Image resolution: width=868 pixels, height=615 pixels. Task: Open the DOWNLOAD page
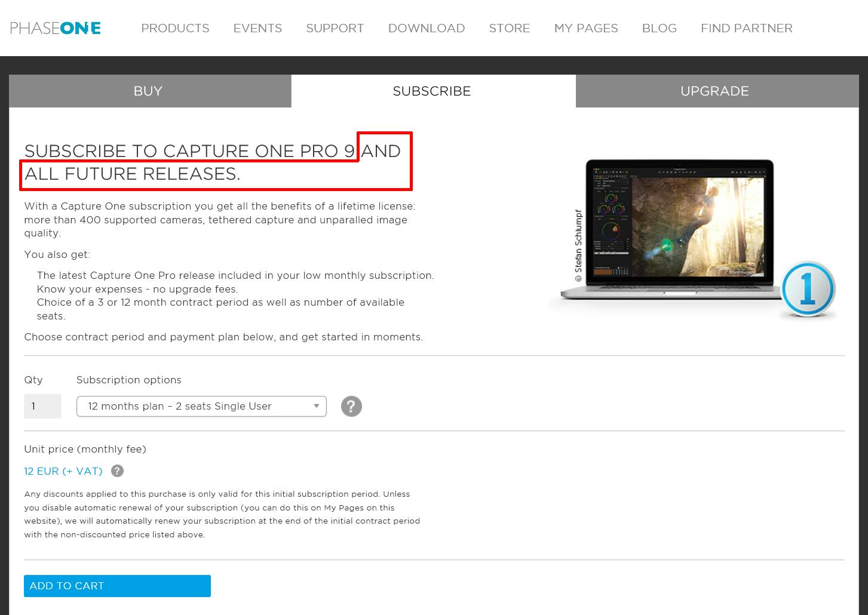[x=427, y=28]
